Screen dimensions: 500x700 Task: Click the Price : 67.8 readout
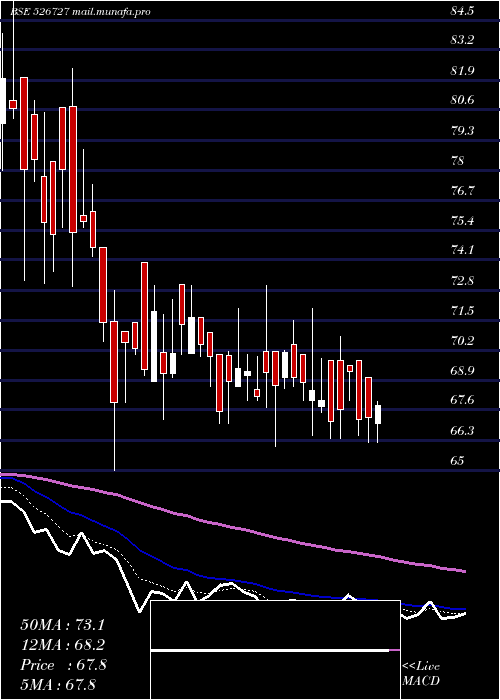(x=63, y=665)
